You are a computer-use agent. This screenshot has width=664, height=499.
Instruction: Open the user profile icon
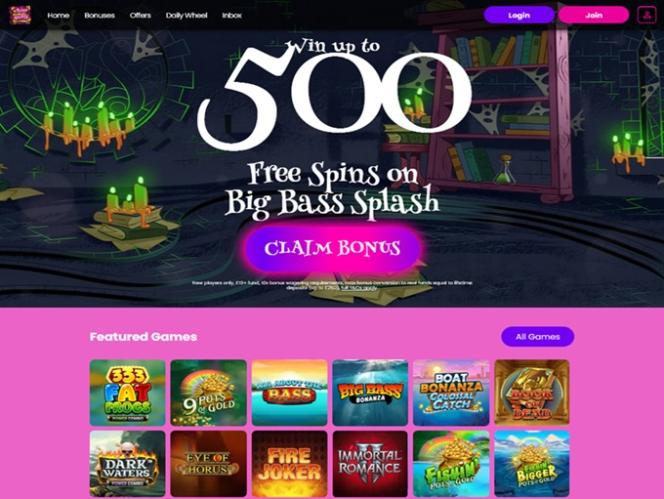(647, 15)
